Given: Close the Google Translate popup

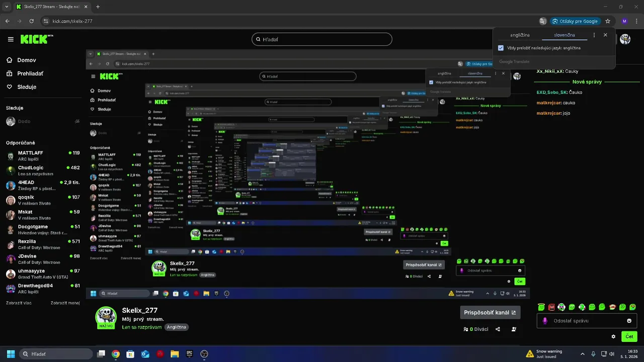Looking at the screenshot, I should pos(605,35).
